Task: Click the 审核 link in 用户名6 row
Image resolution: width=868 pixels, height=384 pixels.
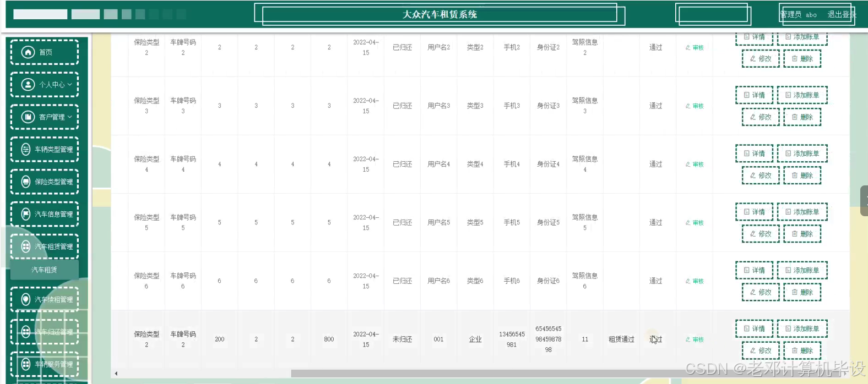Action: (695, 281)
